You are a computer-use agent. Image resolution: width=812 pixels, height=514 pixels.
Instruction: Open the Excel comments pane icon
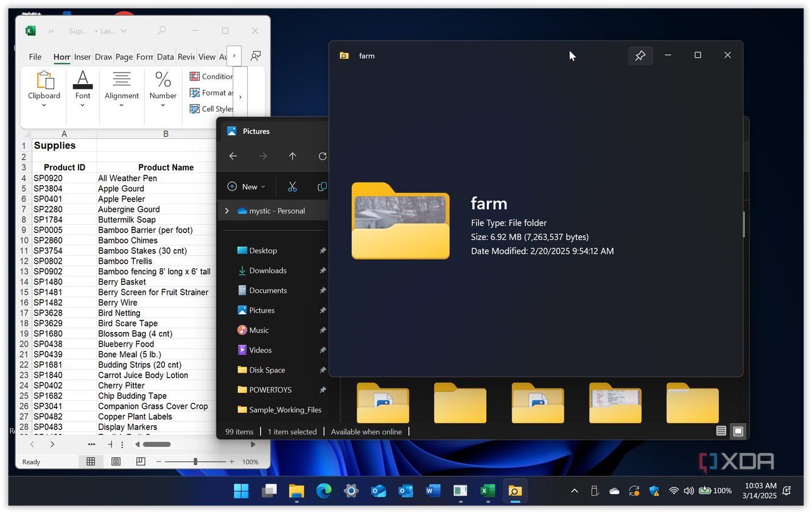click(256, 56)
